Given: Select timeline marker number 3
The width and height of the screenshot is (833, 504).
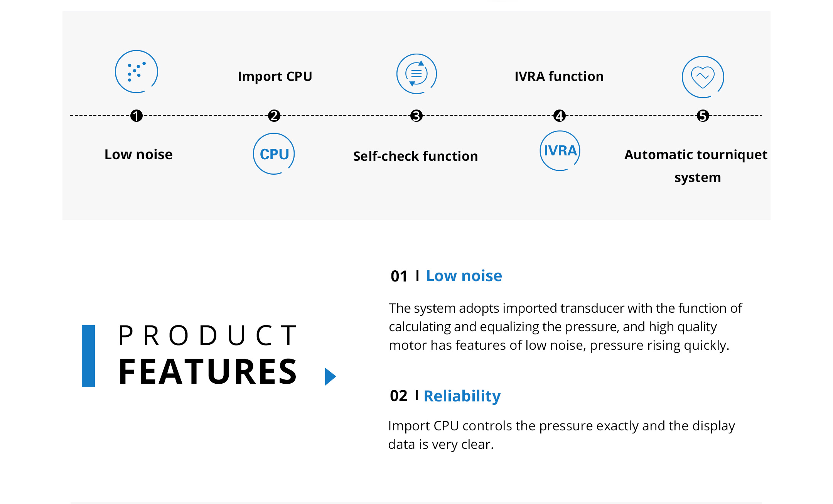Looking at the screenshot, I should coord(416,116).
